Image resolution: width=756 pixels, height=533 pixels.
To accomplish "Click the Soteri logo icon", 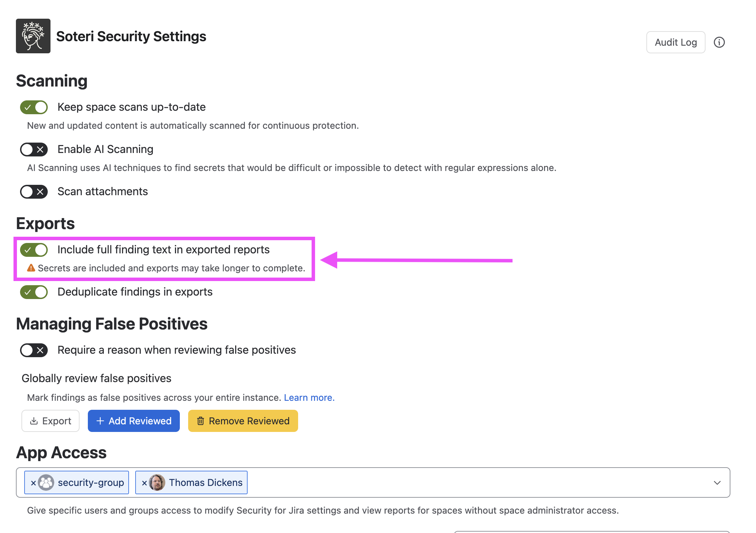I will (x=33, y=36).
